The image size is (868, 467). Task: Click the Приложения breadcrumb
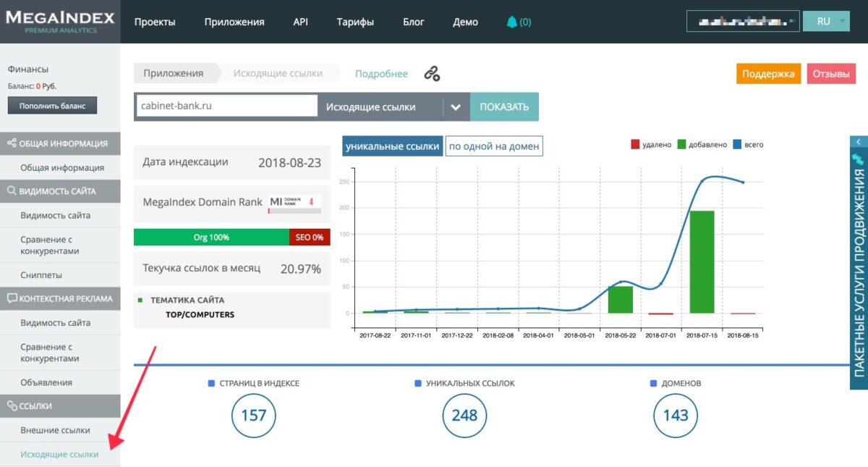click(174, 73)
